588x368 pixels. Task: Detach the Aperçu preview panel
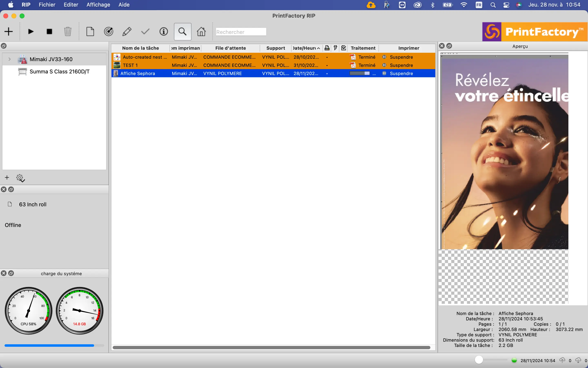click(x=449, y=46)
